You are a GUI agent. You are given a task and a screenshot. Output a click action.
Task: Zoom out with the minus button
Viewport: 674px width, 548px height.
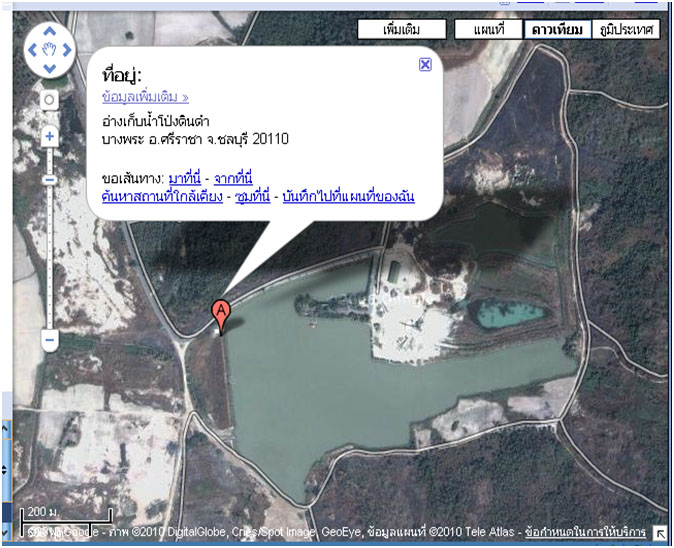[50, 340]
